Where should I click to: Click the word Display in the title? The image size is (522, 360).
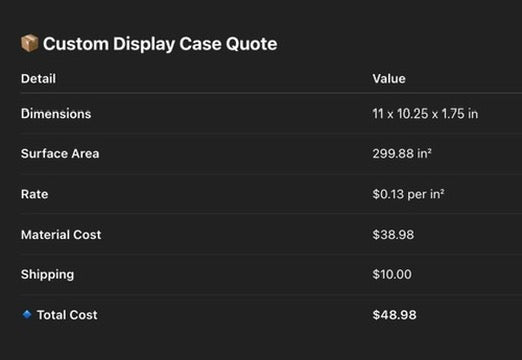[144, 45]
